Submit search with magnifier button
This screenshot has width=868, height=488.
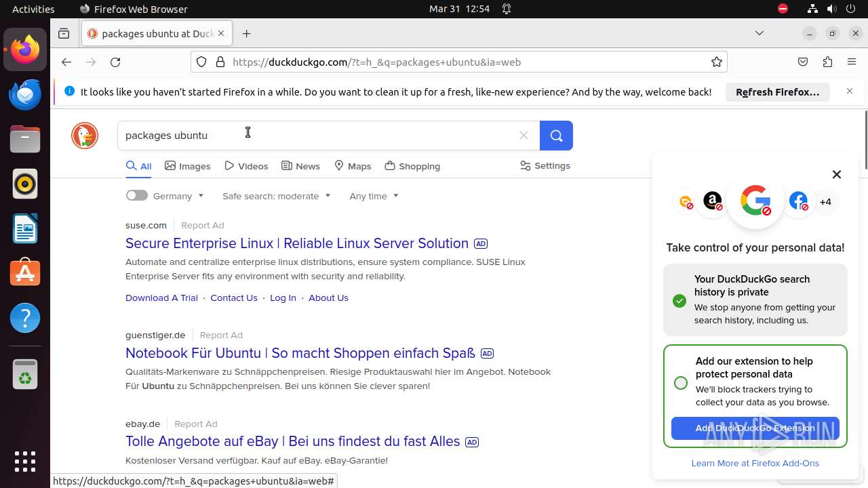click(556, 136)
